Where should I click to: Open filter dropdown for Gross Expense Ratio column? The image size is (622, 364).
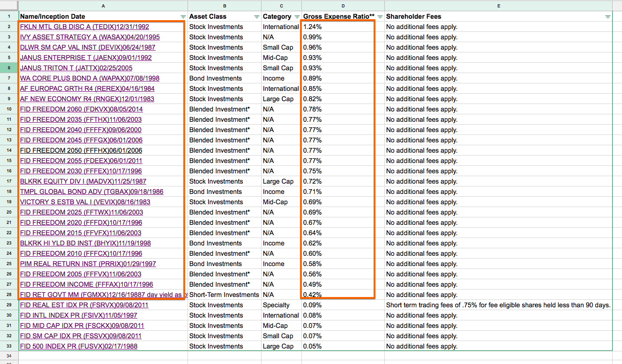[x=380, y=17]
